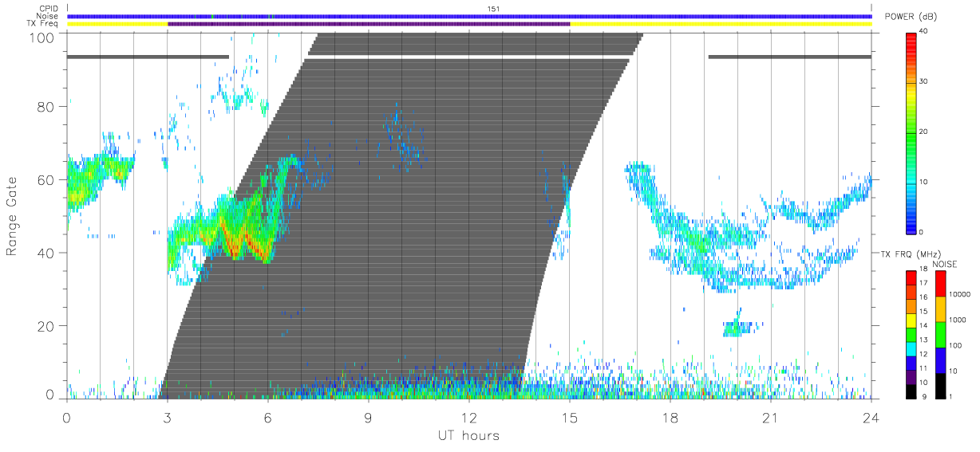The width and height of the screenshot is (980, 452).
Task: Click the 30 tick on POWER scale
Action: point(923,81)
